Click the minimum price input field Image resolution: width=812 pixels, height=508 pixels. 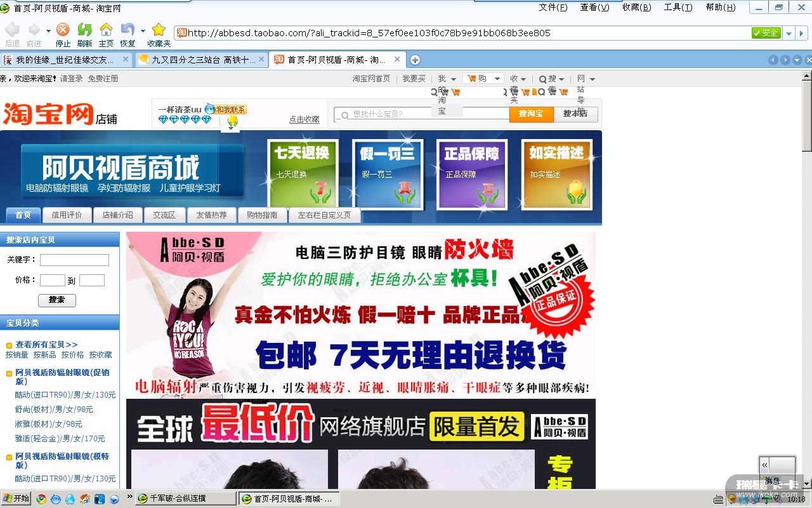pyautogui.click(x=53, y=280)
